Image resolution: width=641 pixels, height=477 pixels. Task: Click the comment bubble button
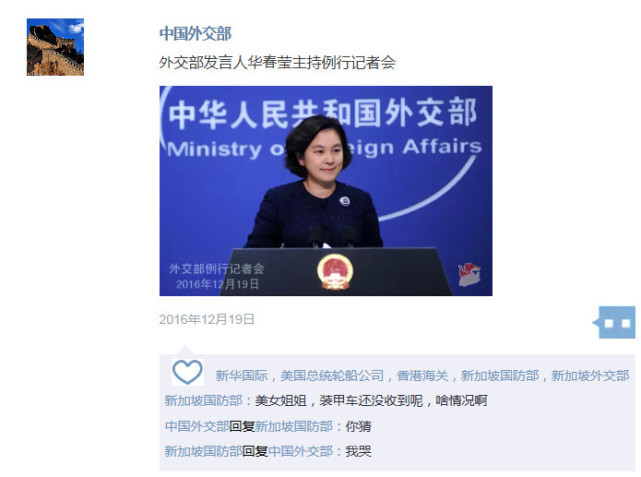click(x=615, y=322)
